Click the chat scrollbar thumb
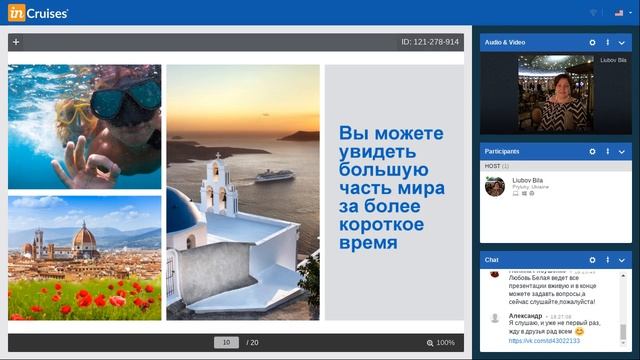Viewport: 640px width, 360px height. pyautogui.click(x=623, y=332)
